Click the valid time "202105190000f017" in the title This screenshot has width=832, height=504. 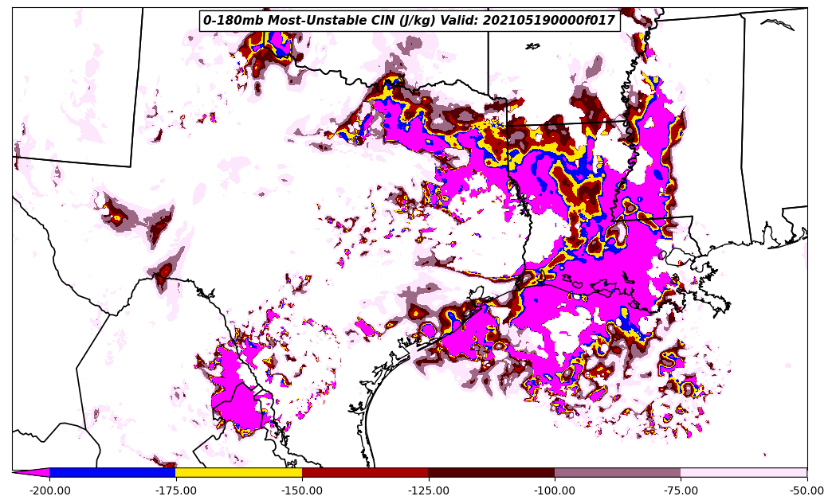point(549,21)
